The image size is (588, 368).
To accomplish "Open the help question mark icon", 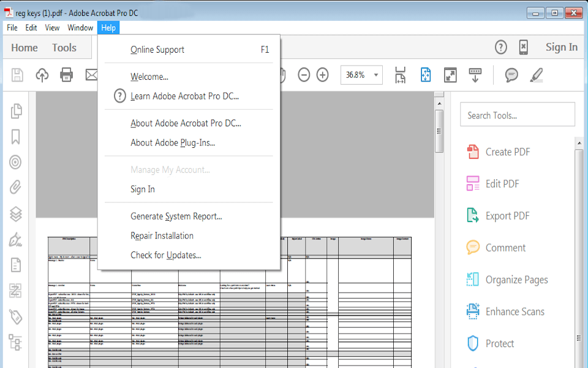I will click(x=500, y=47).
